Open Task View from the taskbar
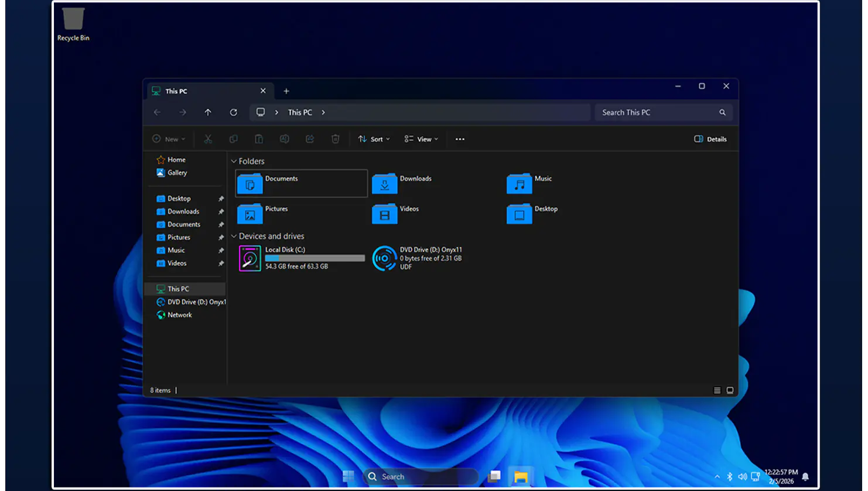Screen dimensions: 868x491 495,476
